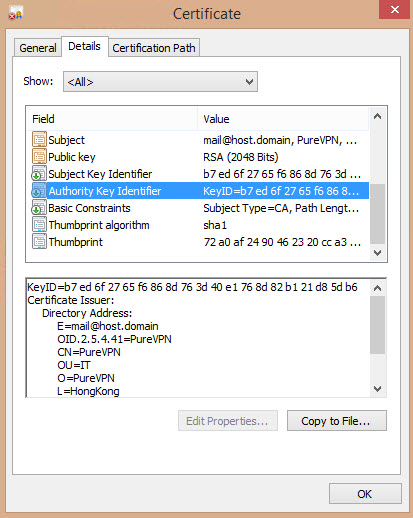
Task: Click the 'OU=IT' line
Action: click(x=74, y=365)
